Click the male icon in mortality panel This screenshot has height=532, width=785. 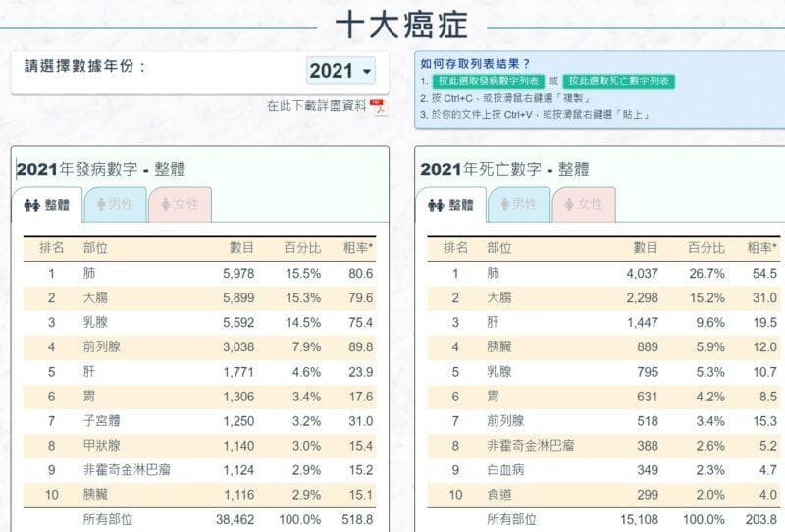pos(505,204)
